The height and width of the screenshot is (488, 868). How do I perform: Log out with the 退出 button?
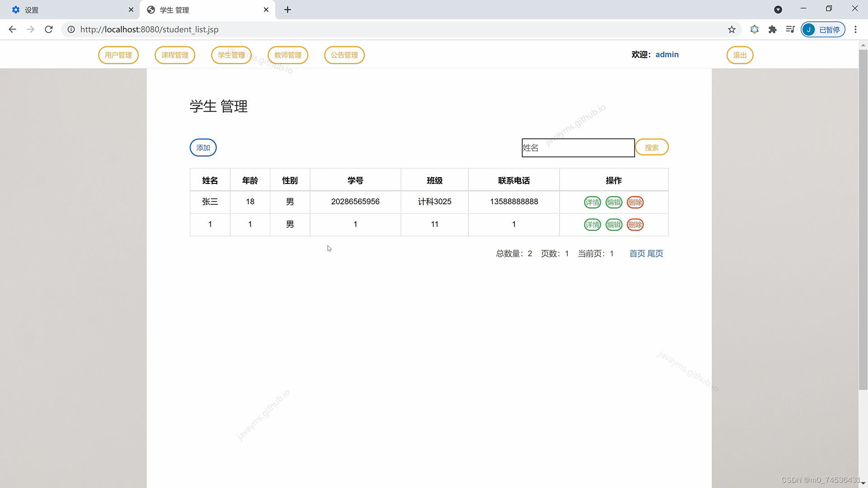740,55
